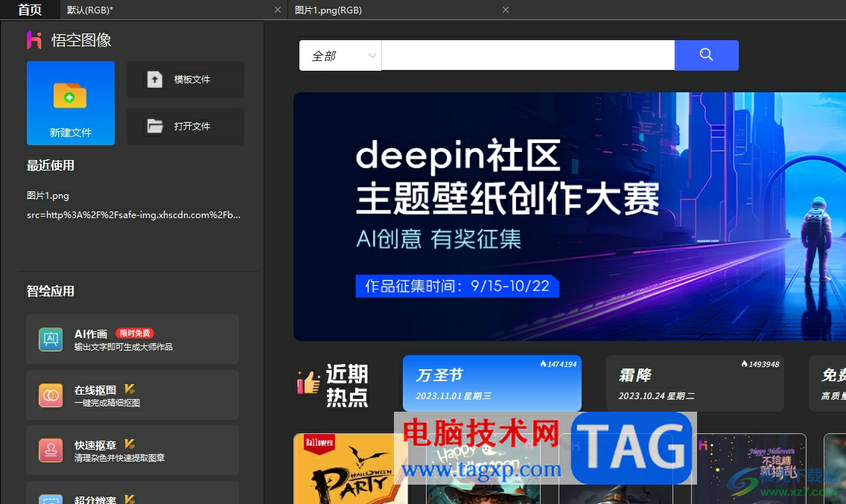Click the folder icon beside 打开文件
846x504 pixels.
[x=155, y=127]
